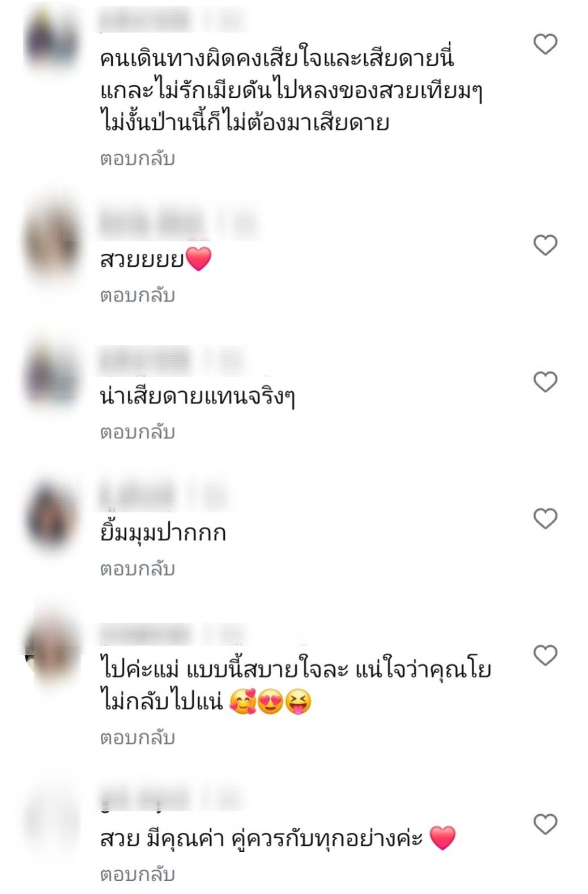588x894 pixels.
Task: Like the comment beginning คนเดินทางผิด
Action: (x=546, y=44)
